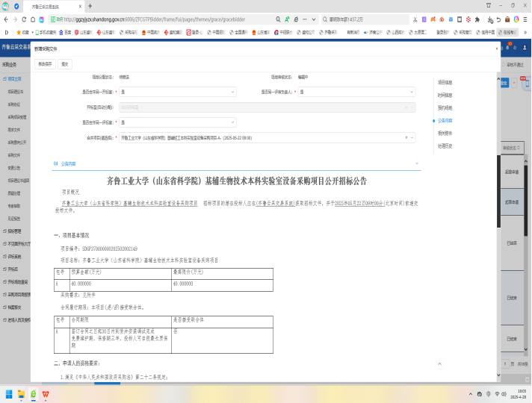Click the 360 browser taskbar icon
Image resolution: width=532 pixels, height=403 pixels.
(x=33, y=394)
